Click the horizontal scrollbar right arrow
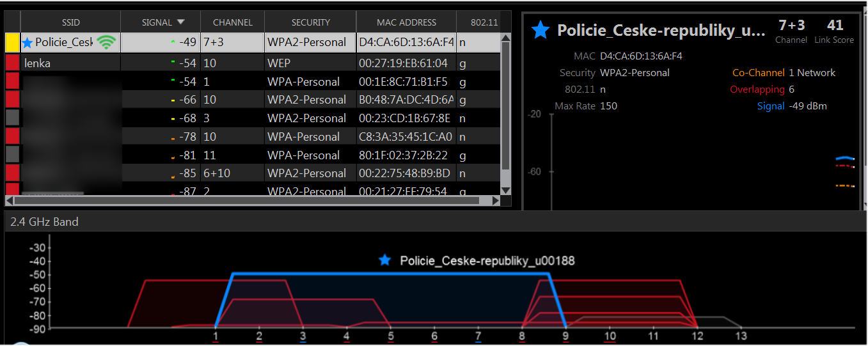This screenshot has height=346, width=868. (x=496, y=201)
